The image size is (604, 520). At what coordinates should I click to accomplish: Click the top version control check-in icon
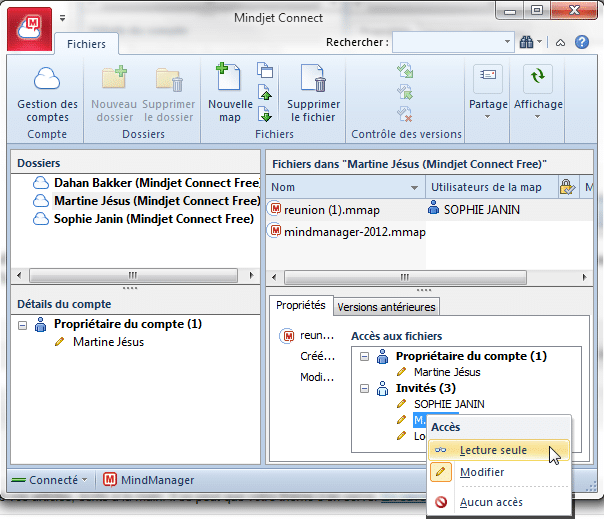(x=405, y=70)
